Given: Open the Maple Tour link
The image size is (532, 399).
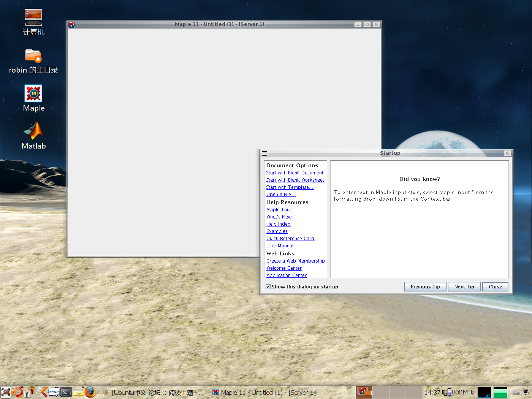Looking at the screenshot, I should 279,210.
